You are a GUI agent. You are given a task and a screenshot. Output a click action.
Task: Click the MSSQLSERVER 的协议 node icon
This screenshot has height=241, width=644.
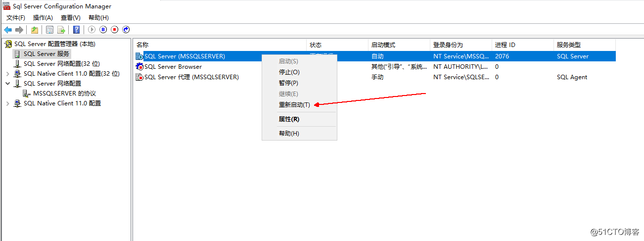(x=27, y=94)
